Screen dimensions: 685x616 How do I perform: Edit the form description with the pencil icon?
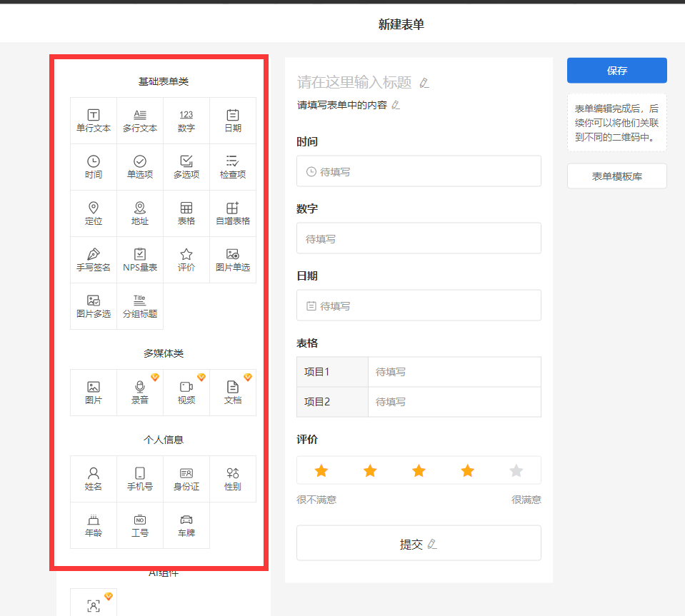pos(396,105)
